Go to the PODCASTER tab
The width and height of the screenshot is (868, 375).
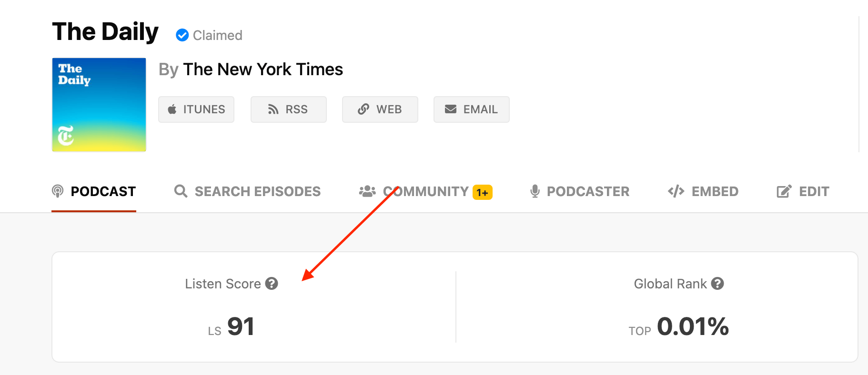coord(580,191)
